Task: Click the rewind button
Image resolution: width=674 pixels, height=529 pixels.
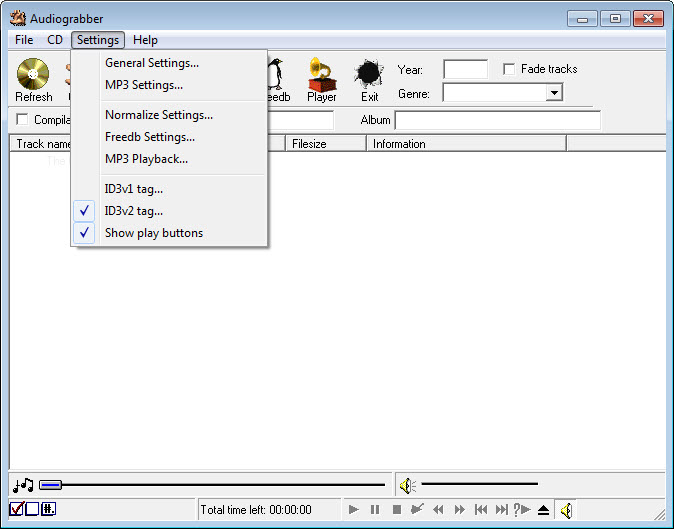Action: pyautogui.click(x=438, y=510)
